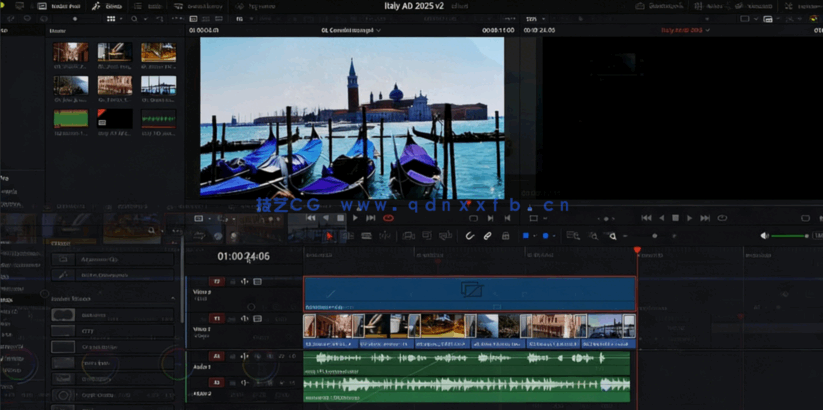Select the V2 track destination button
Image resolution: width=823 pixels, height=410 pixels.
coord(217,282)
